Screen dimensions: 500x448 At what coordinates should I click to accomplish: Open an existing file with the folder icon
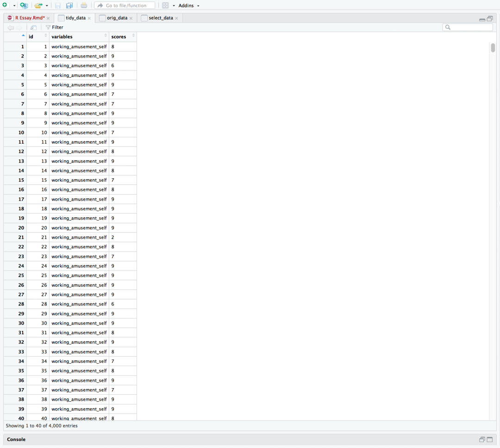(38, 6)
